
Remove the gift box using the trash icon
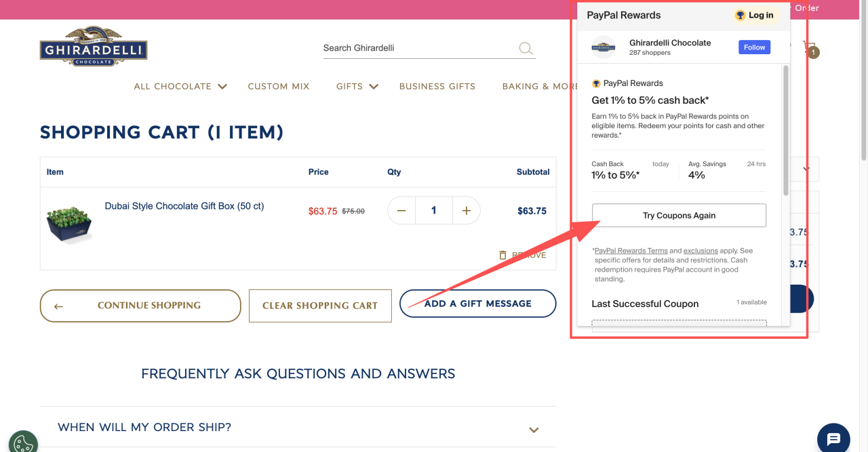pyautogui.click(x=502, y=255)
